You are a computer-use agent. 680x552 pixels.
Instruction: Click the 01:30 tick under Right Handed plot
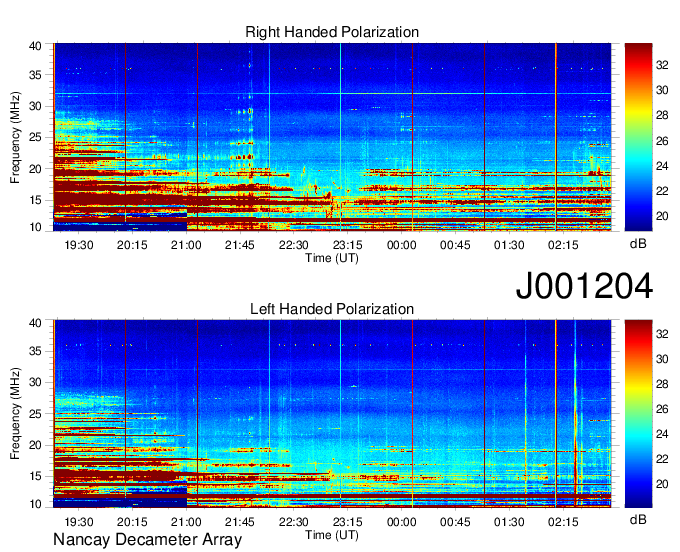[509, 245]
